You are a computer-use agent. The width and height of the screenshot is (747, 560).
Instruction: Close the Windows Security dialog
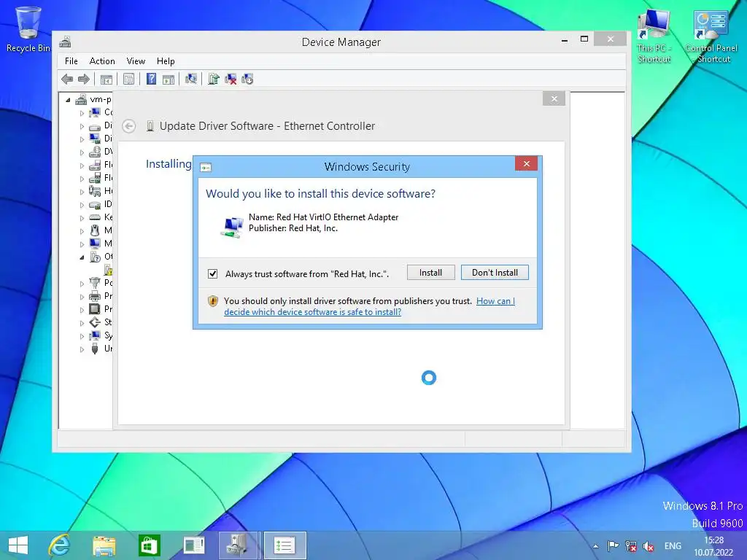(527, 164)
